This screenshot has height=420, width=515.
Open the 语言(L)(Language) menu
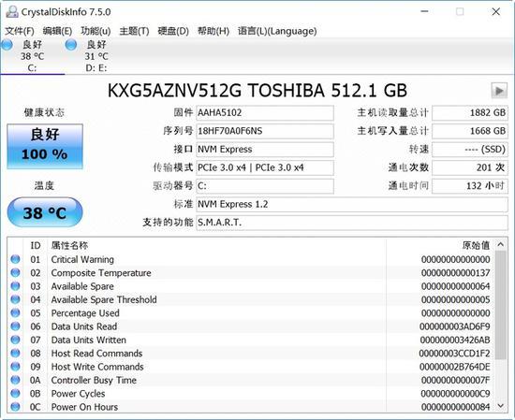(277, 31)
